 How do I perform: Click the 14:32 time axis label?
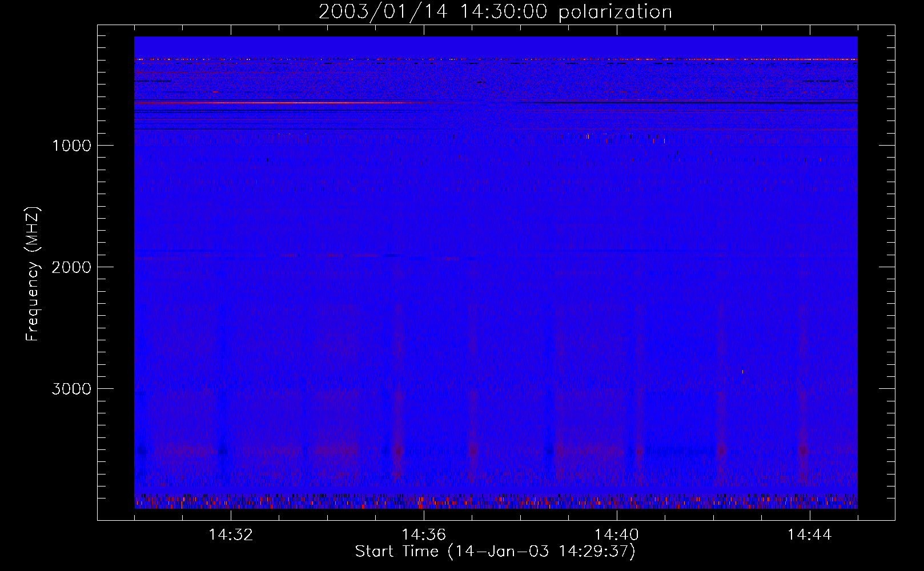coord(231,535)
